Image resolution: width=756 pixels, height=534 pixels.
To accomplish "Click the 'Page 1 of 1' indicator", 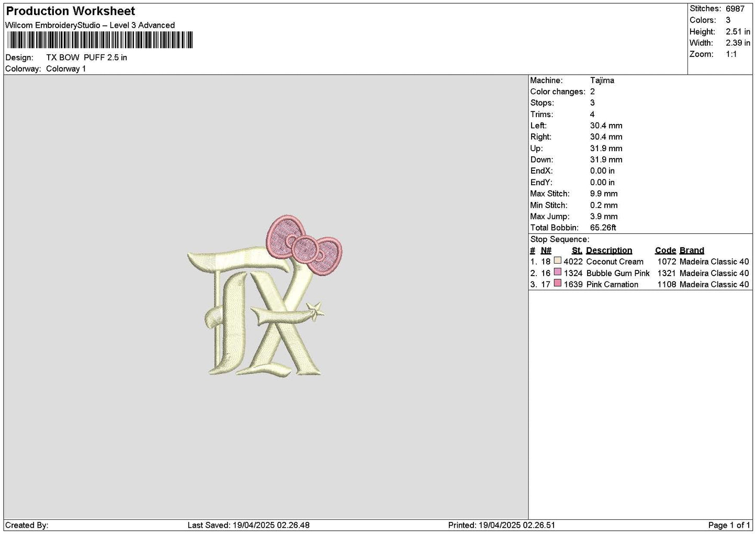I will click(x=729, y=525).
